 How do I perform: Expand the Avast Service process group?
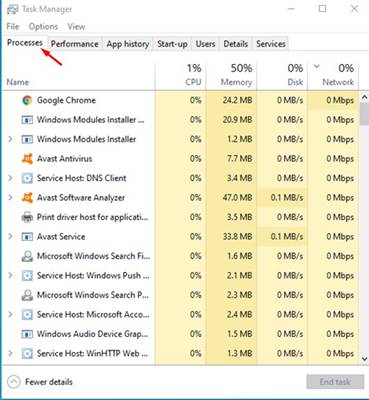pyautogui.click(x=10, y=236)
